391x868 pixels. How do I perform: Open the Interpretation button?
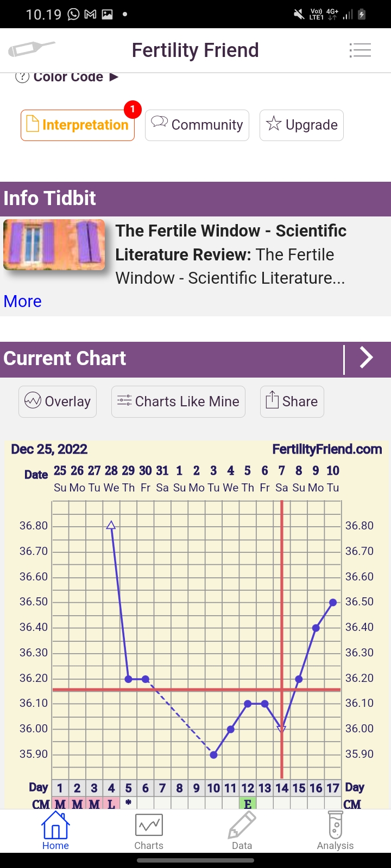[78, 125]
